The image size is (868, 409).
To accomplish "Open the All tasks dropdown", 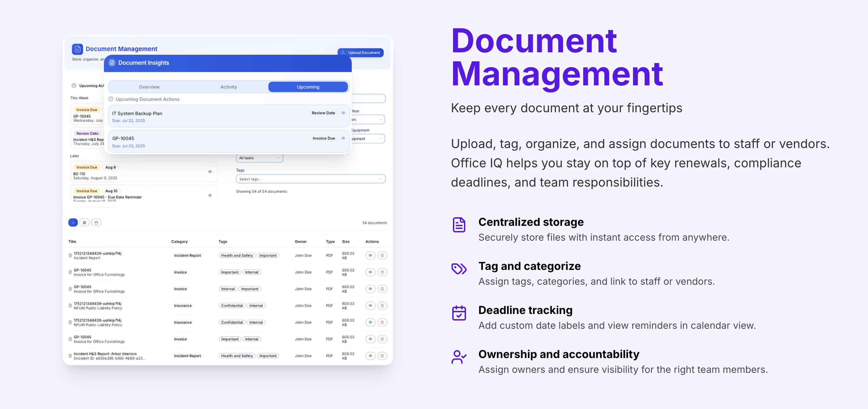I will tap(260, 158).
